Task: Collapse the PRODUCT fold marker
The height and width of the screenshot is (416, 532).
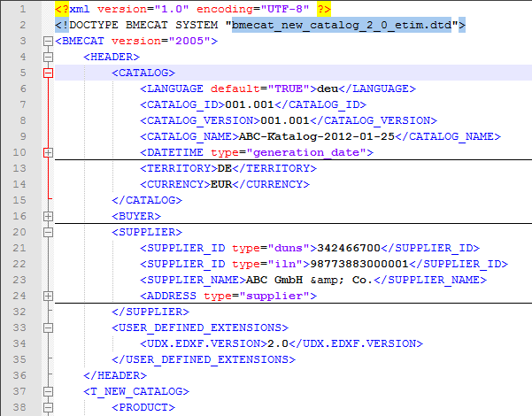Action: coord(48,407)
